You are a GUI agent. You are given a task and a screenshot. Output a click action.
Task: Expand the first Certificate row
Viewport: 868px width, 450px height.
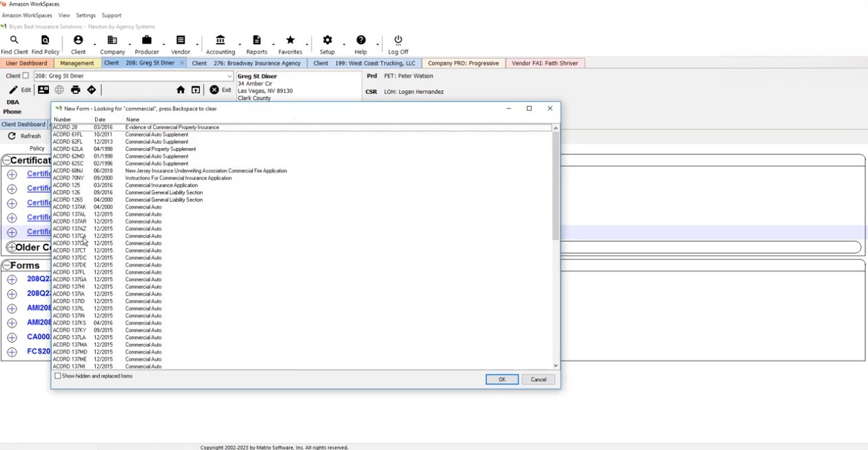tap(12, 174)
